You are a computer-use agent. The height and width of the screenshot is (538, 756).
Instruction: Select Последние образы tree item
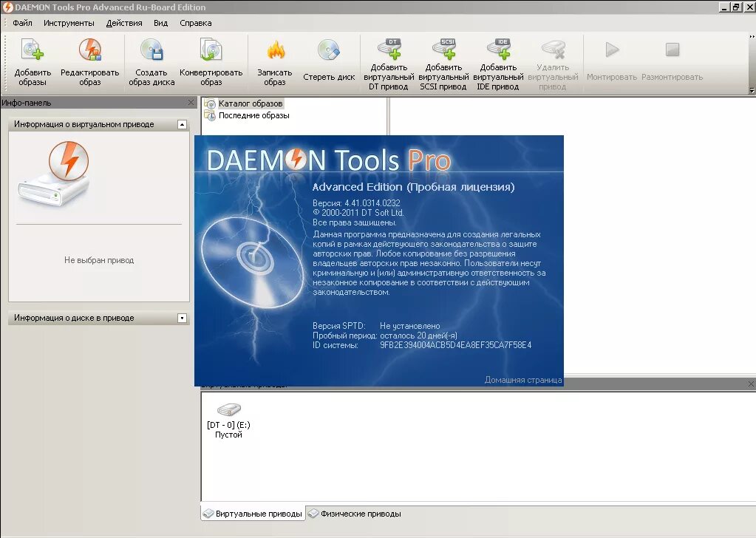[247, 115]
